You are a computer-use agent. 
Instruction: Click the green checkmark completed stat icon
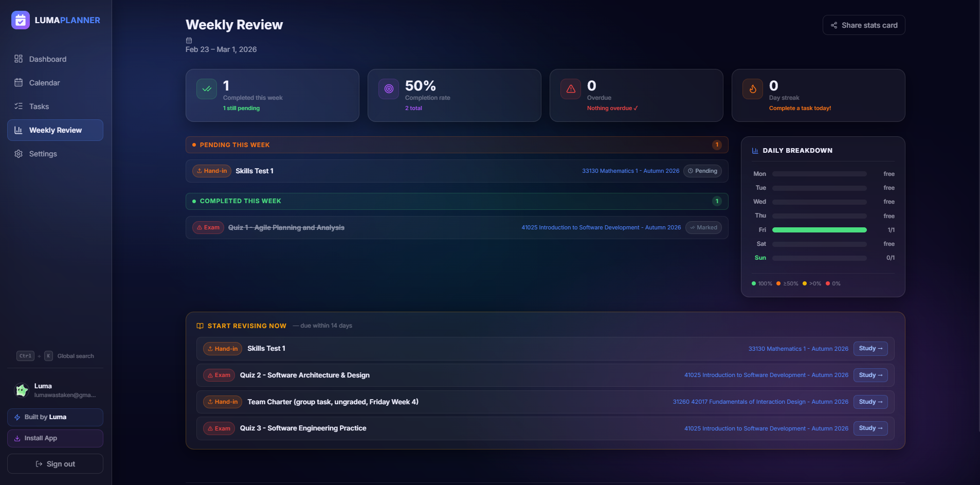coord(206,88)
